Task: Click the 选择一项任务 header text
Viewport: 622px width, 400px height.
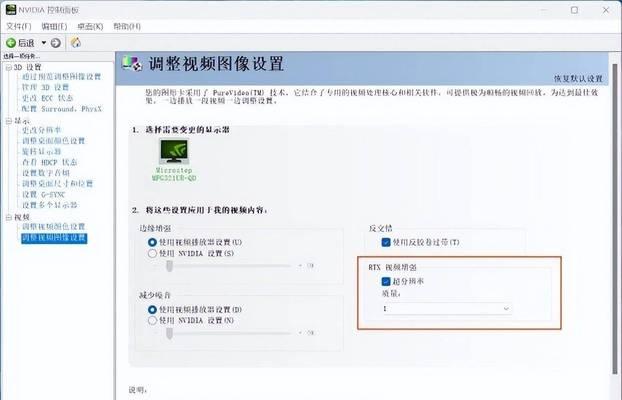Action: [21, 56]
